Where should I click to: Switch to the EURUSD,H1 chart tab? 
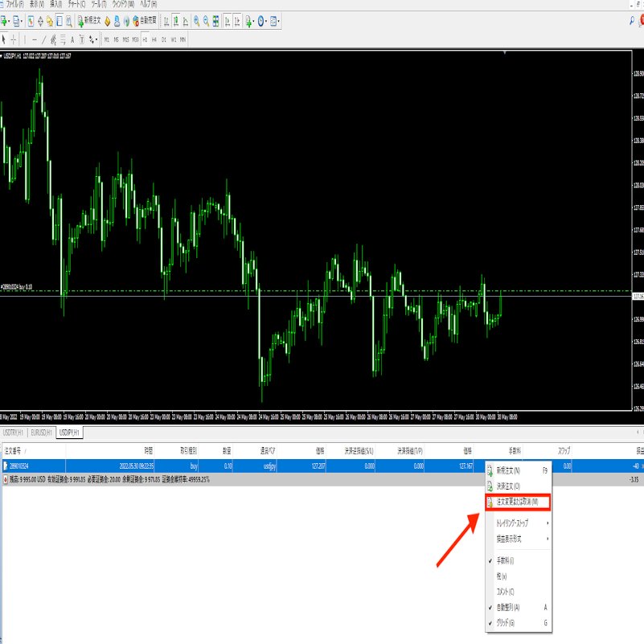42,433
